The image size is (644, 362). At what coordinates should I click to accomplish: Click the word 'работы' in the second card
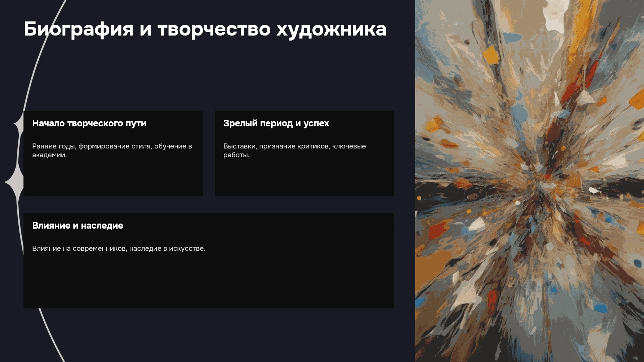tap(235, 155)
